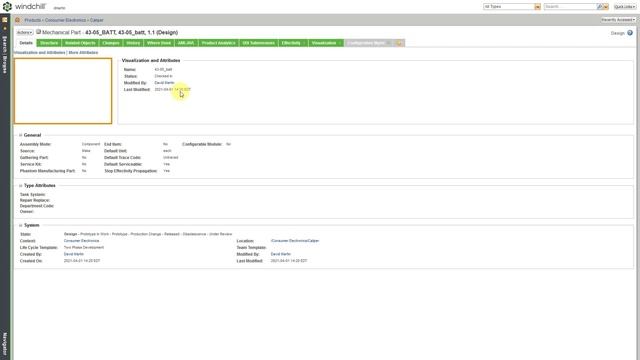The image size is (640, 360).
Task: Open the Browse tab in left sidebar
Action: tap(5, 64)
